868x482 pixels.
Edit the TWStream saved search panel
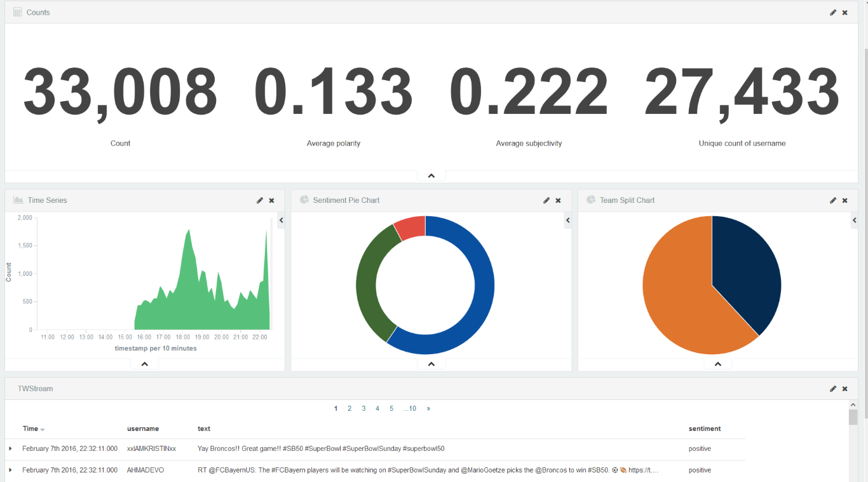pyautogui.click(x=833, y=389)
